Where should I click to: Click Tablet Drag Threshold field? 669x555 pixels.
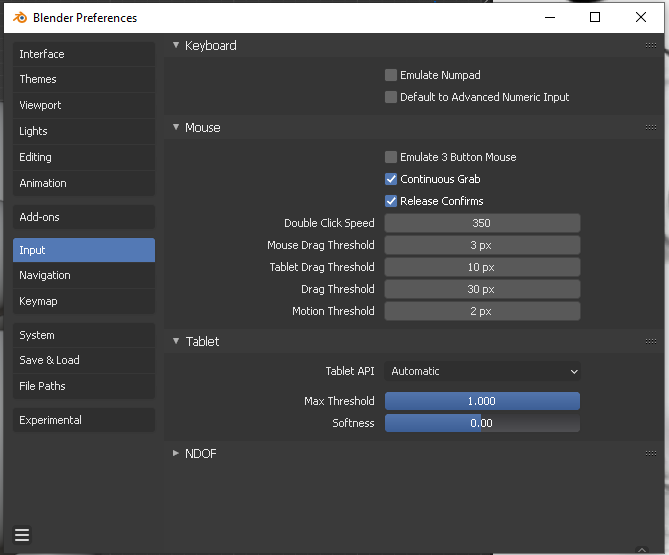tap(482, 267)
